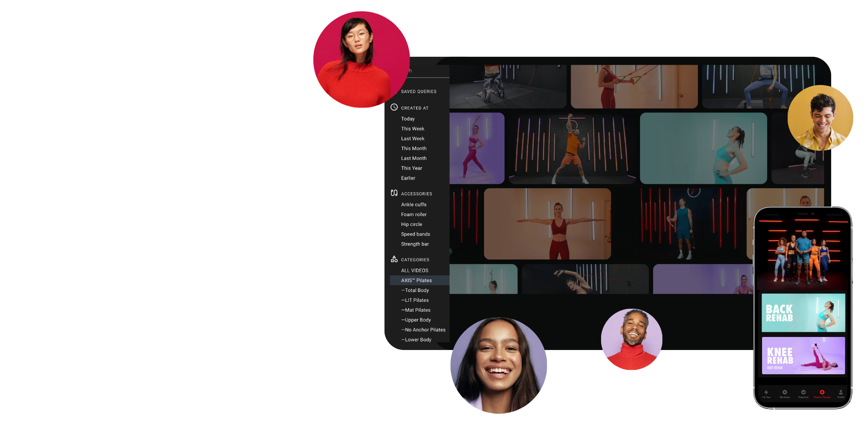This screenshot has width=868, height=425.
Task: Select the AXIS Pilates category
Action: pos(416,281)
